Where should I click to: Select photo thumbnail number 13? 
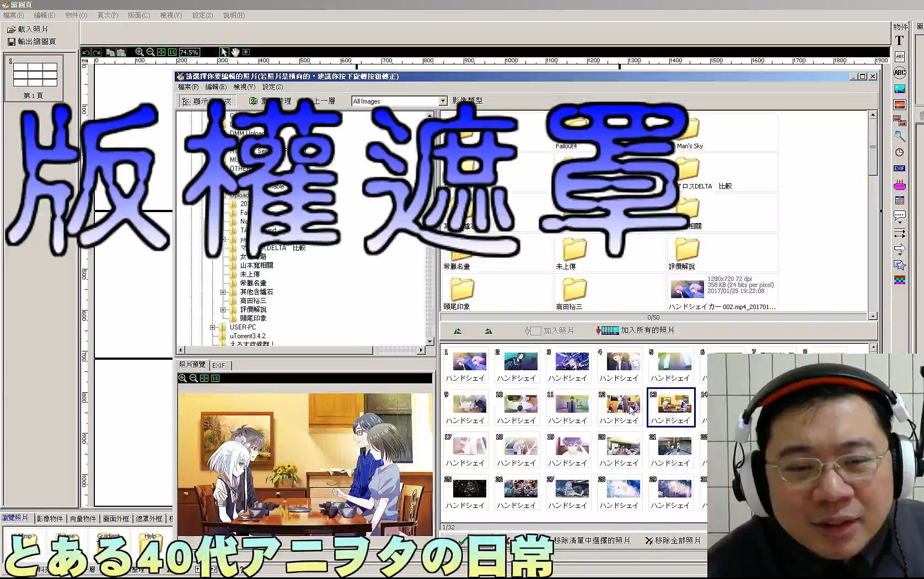pyautogui.click(x=670, y=408)
